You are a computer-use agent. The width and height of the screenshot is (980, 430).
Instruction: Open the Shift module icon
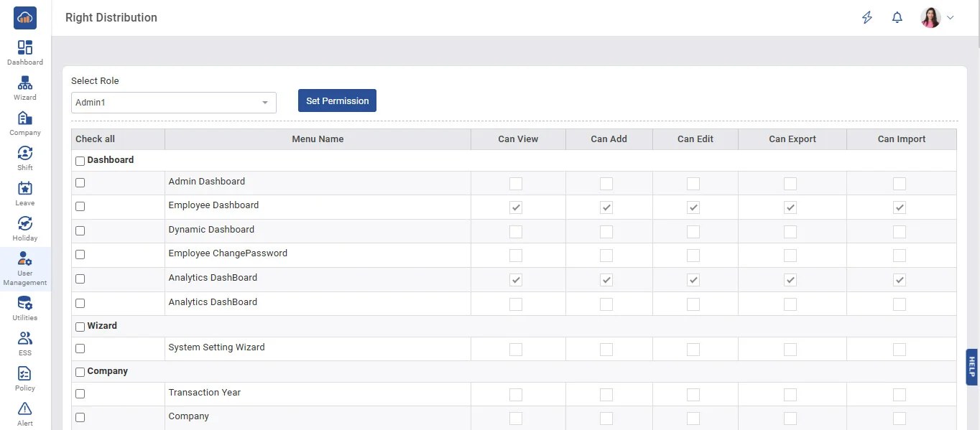click(x=25, y=154)
